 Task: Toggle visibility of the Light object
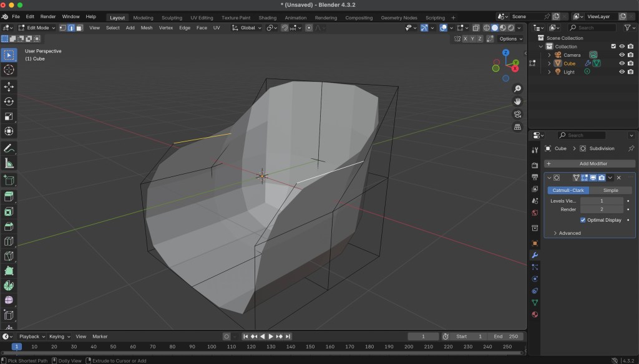click(622, 72)
